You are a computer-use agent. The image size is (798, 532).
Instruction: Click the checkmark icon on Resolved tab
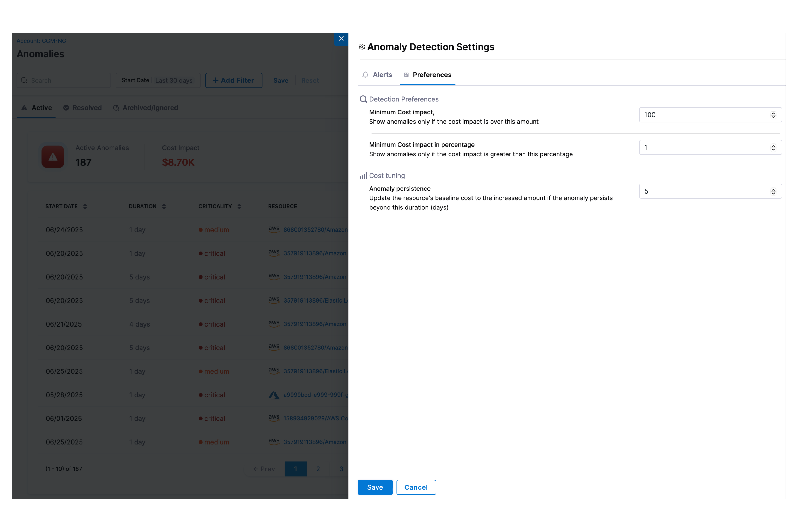pos(66,108)
